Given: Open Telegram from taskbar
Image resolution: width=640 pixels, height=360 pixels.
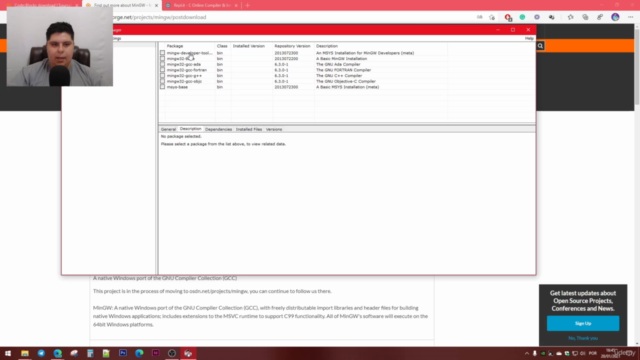Looking at the screenshot, I should click(x=41, y=353).
